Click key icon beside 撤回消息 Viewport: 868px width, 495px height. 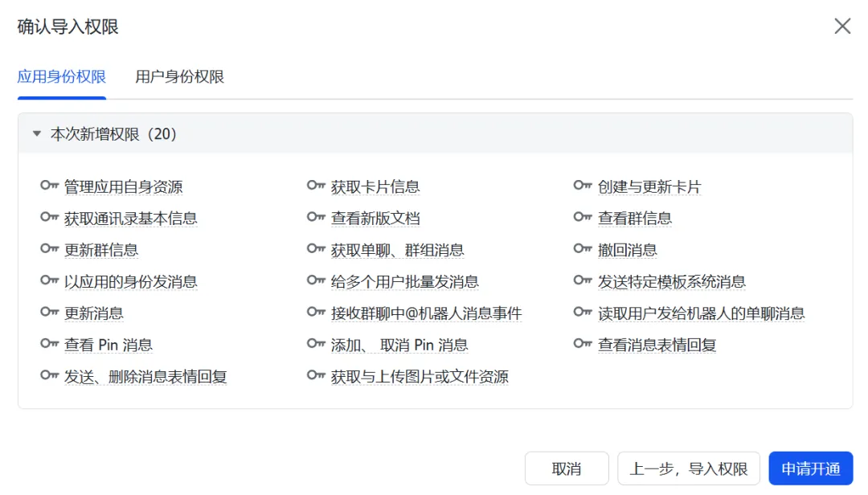pyautogui.click(x=583, y=248)
